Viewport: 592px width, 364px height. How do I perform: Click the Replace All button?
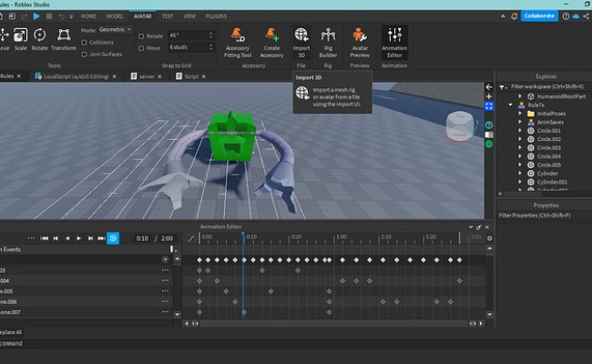coord(11,332)
